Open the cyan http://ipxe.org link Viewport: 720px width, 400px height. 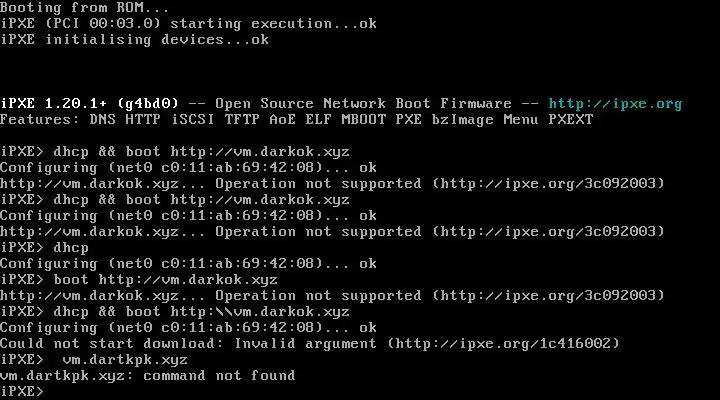pos(615,104)
